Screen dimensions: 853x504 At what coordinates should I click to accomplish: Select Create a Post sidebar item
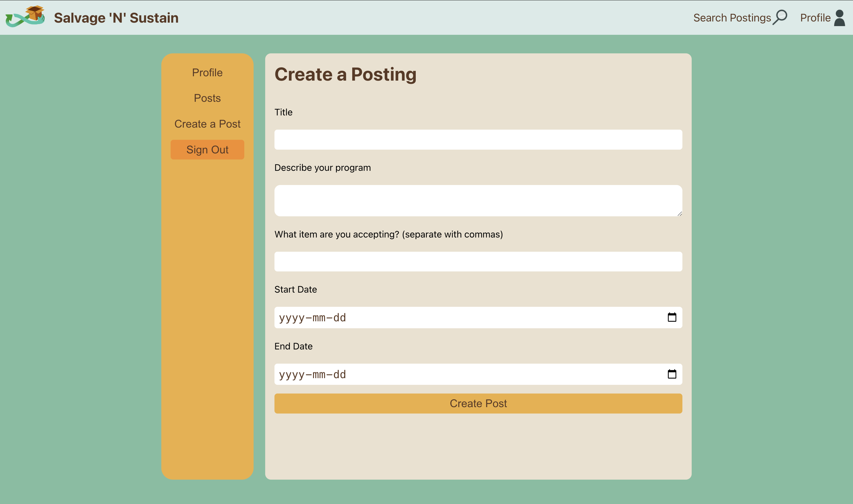[x=207, y=124]
